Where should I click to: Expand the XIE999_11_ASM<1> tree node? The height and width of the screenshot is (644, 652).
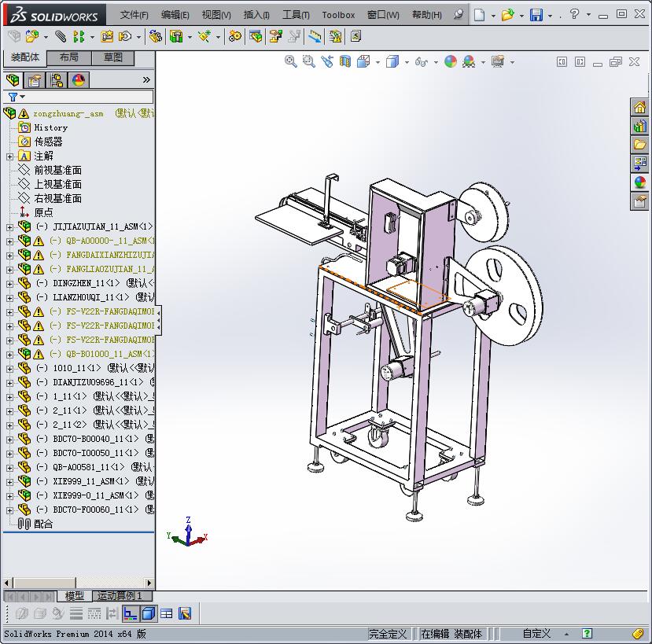[9, 482]
